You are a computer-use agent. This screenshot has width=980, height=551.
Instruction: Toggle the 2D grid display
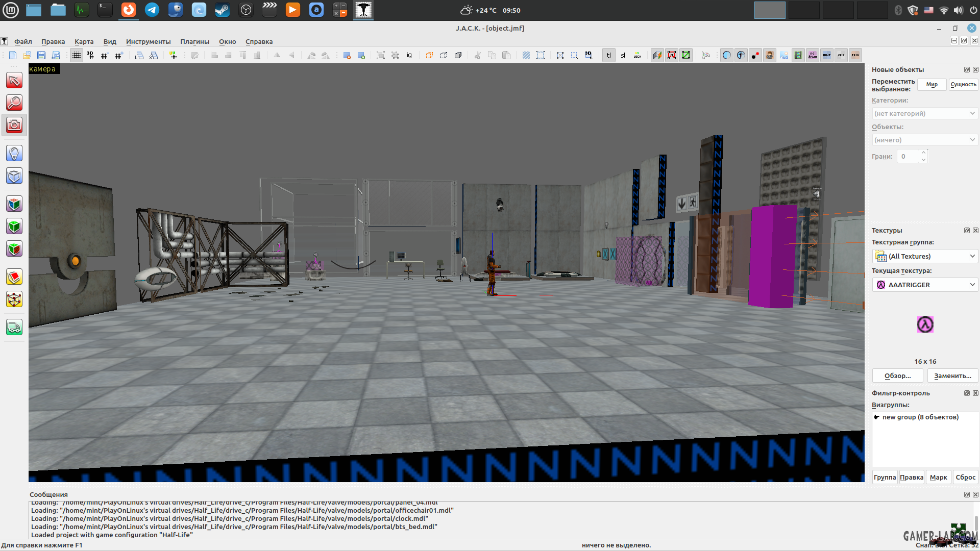[76, 56]
